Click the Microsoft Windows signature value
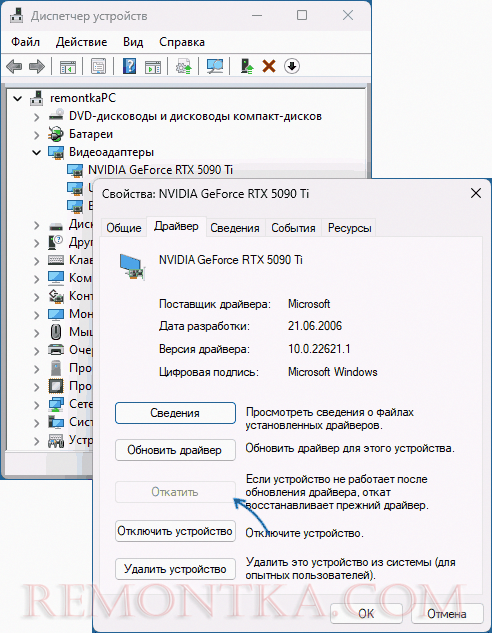492x633 pixels. [x=333, y=372]
